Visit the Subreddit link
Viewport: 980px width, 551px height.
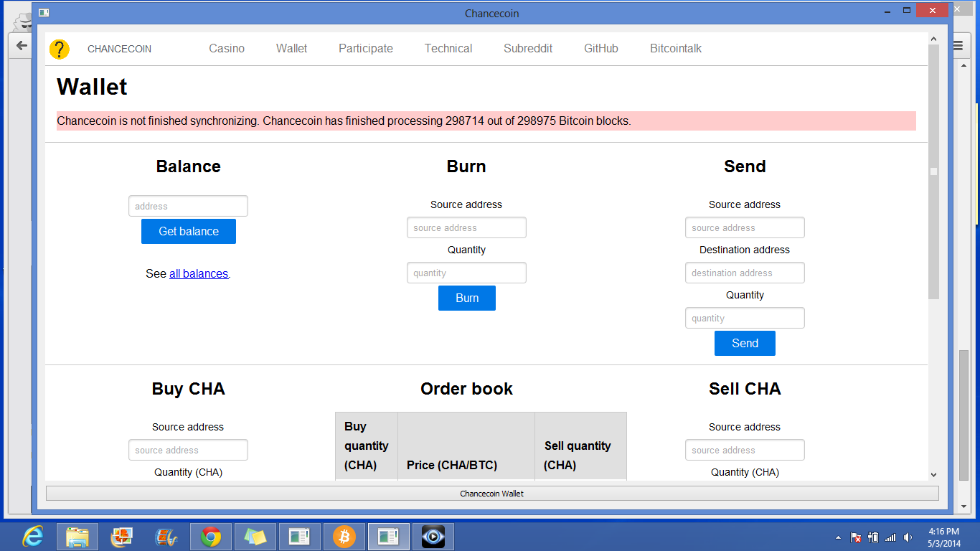pos(528,49)
